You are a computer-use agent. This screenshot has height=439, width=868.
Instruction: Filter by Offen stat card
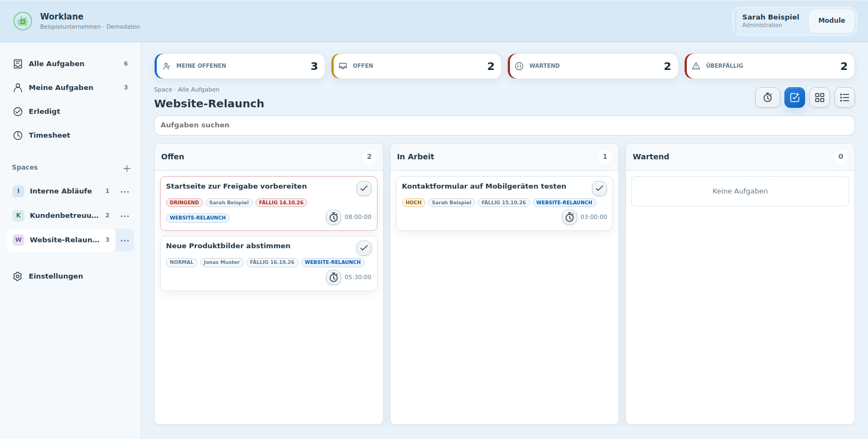416,66
